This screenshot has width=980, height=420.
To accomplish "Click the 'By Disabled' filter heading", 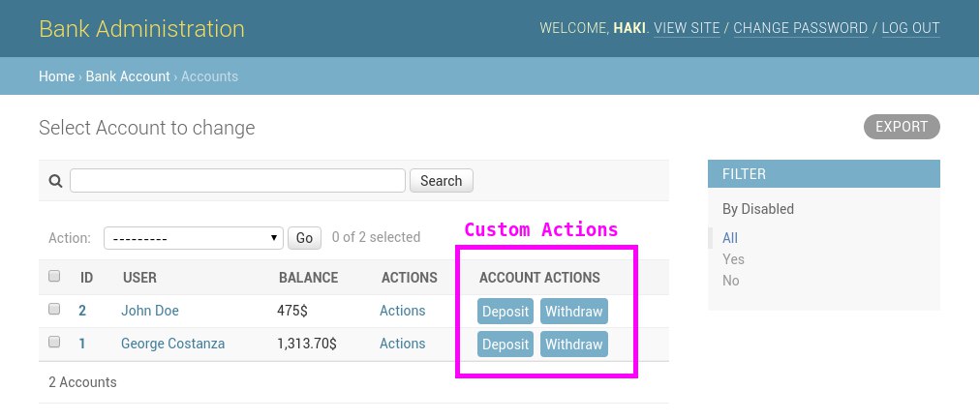I will tap(758, 209).
